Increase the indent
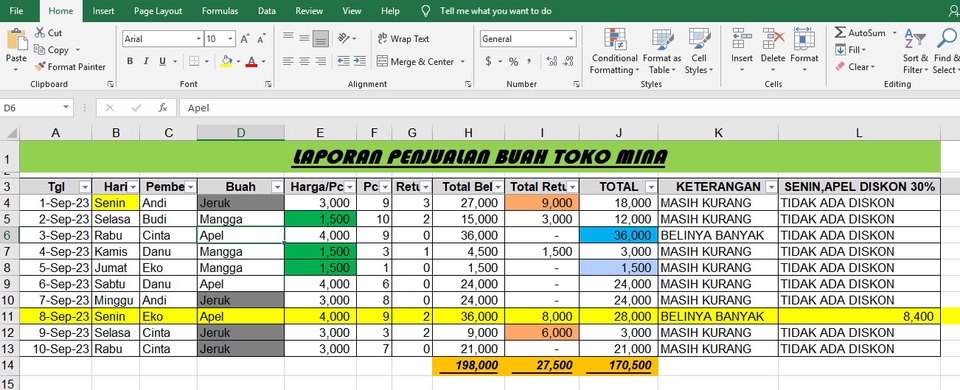The width and height of the screenshot is (960, 390). tap(359, 61)
